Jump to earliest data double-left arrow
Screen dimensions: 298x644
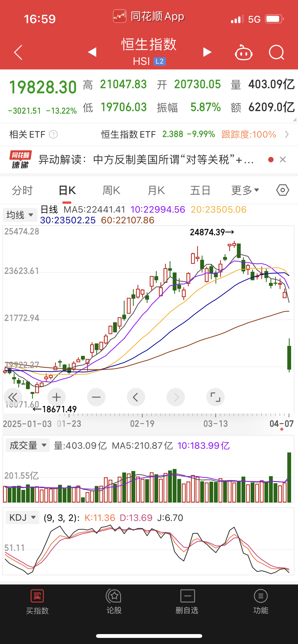tap(13, 397)
